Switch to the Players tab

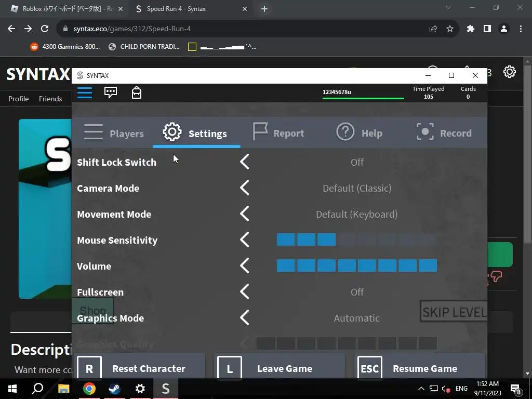click(114, 132)
